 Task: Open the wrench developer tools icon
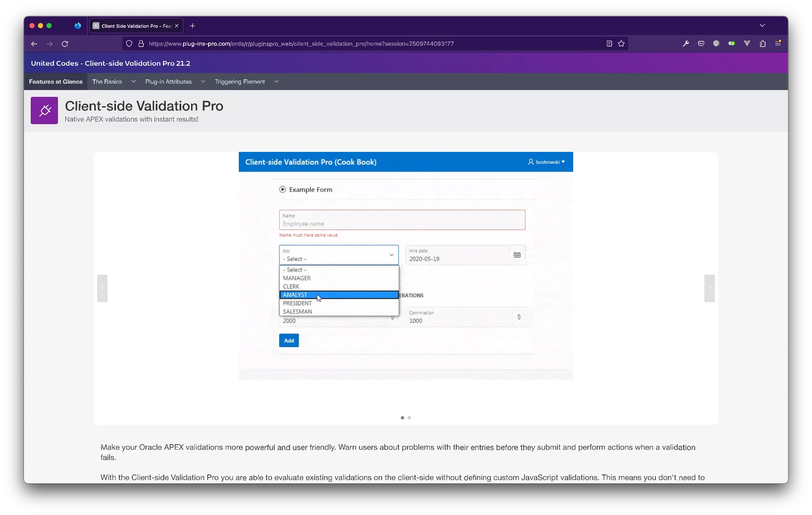[x=686, y=44]
